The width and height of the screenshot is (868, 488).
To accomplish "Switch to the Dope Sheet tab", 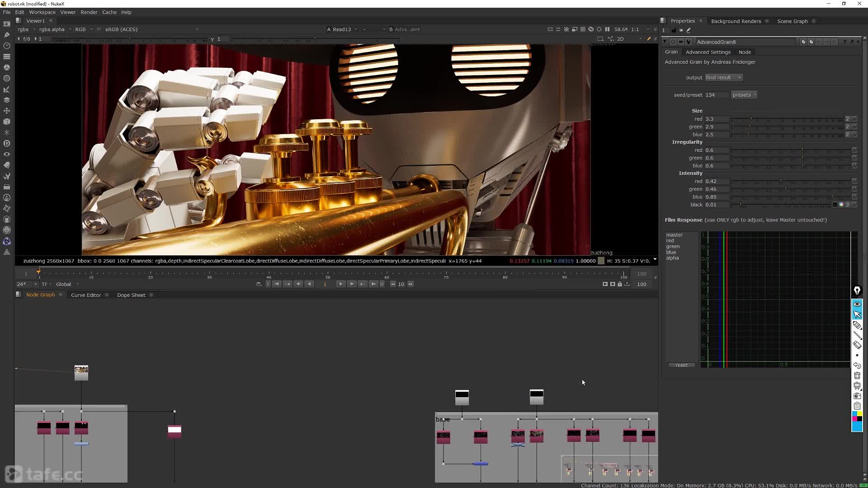I will tap(131, 295).
